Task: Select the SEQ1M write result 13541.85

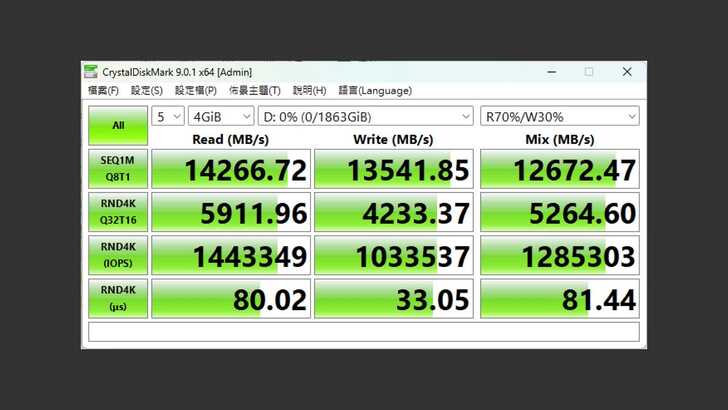Action: pos(394,169)
